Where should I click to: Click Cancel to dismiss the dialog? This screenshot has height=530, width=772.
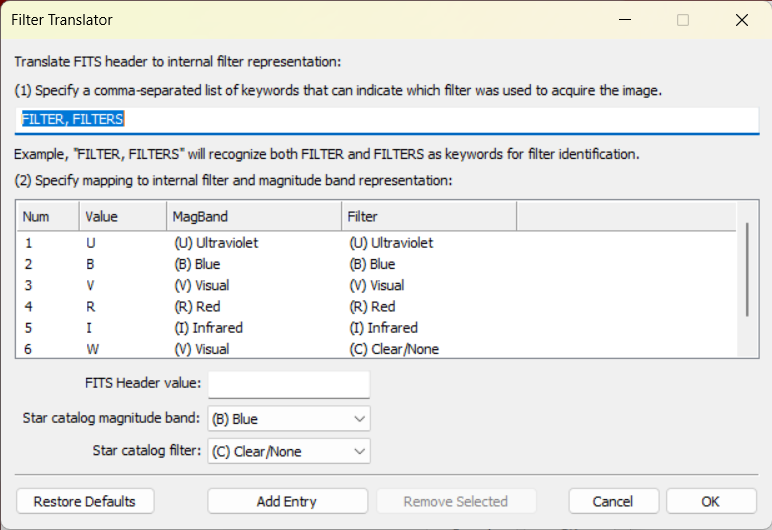tap(613, 501)
